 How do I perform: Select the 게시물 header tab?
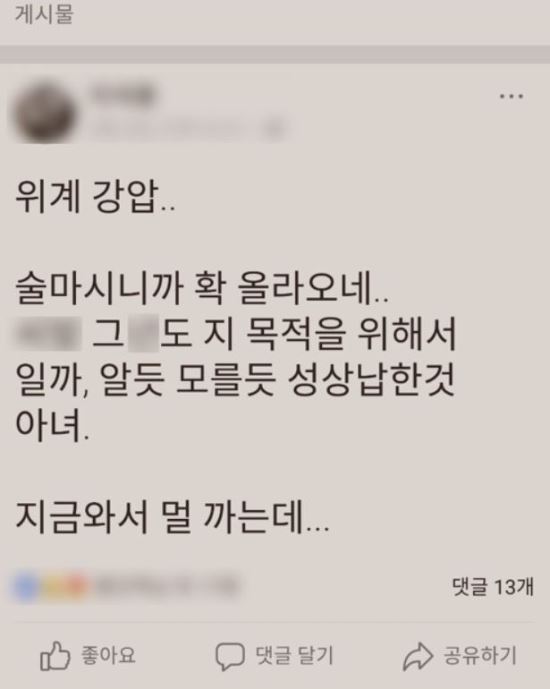click(44, 14)
